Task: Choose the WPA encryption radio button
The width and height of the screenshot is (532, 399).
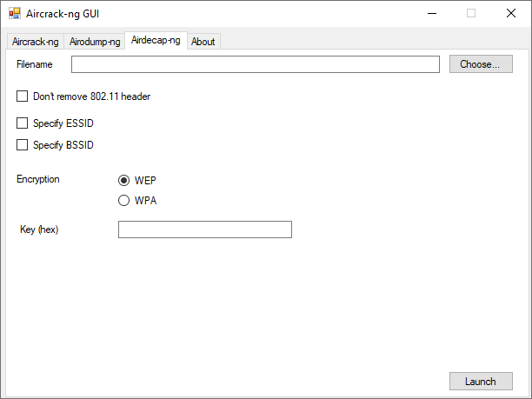Action: (123, 200)
